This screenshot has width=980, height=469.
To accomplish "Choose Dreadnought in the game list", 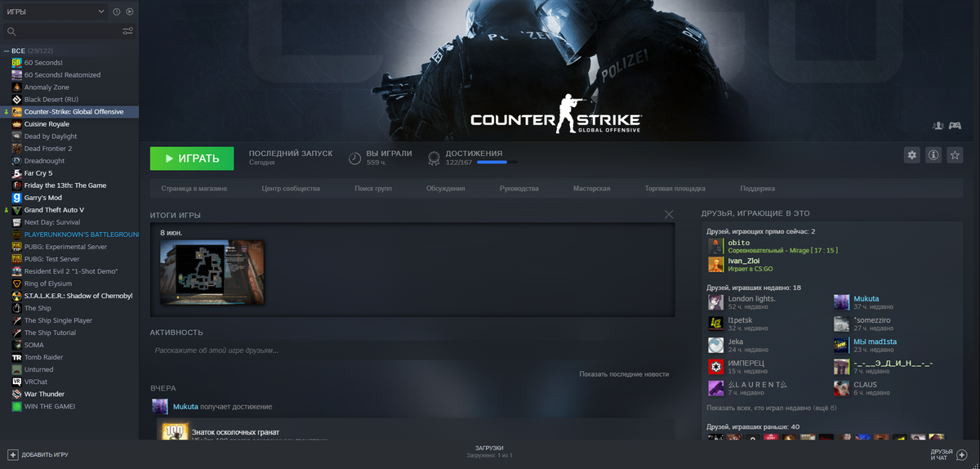I will (44, 161).
